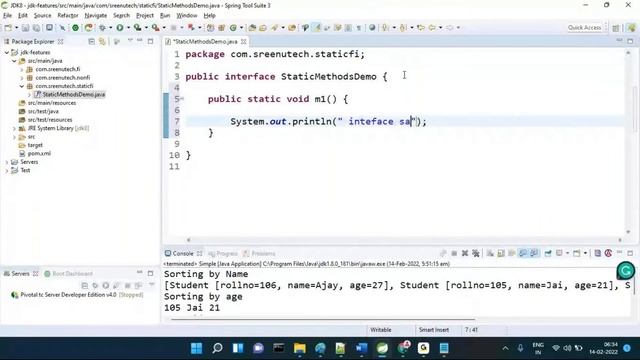Open the Open Console dropdown arrow
This screenshot has width=640, height=360.
585,253
